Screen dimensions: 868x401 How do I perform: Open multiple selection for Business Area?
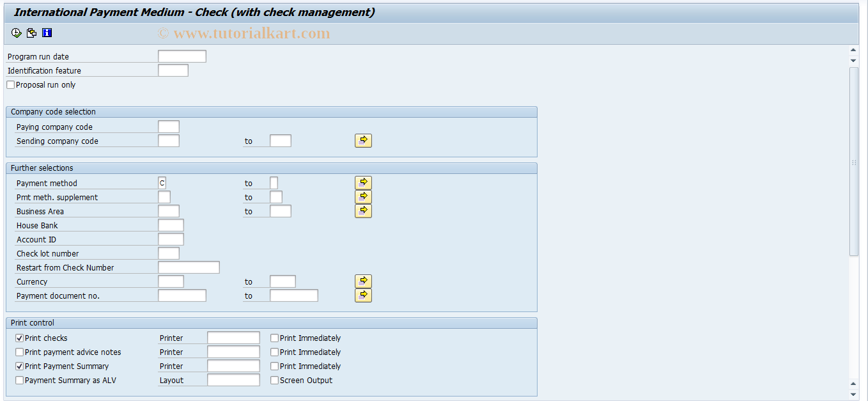click(363, 211)
